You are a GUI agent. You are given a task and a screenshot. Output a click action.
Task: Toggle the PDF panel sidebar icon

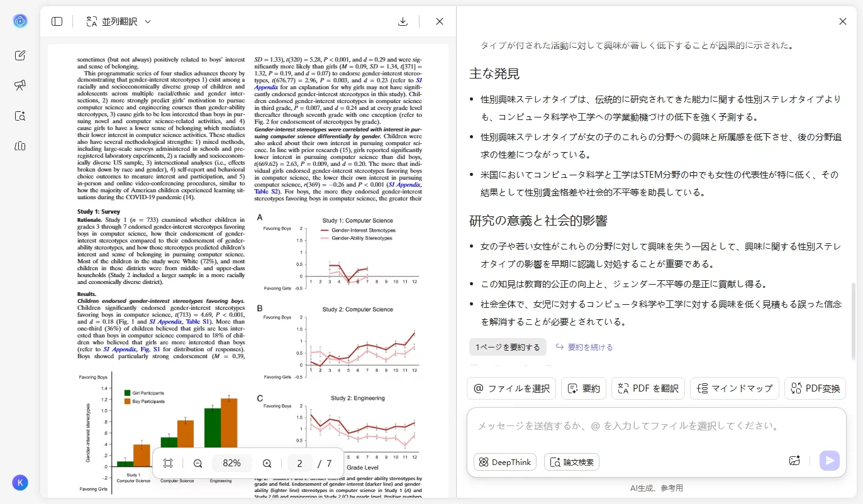57,21
